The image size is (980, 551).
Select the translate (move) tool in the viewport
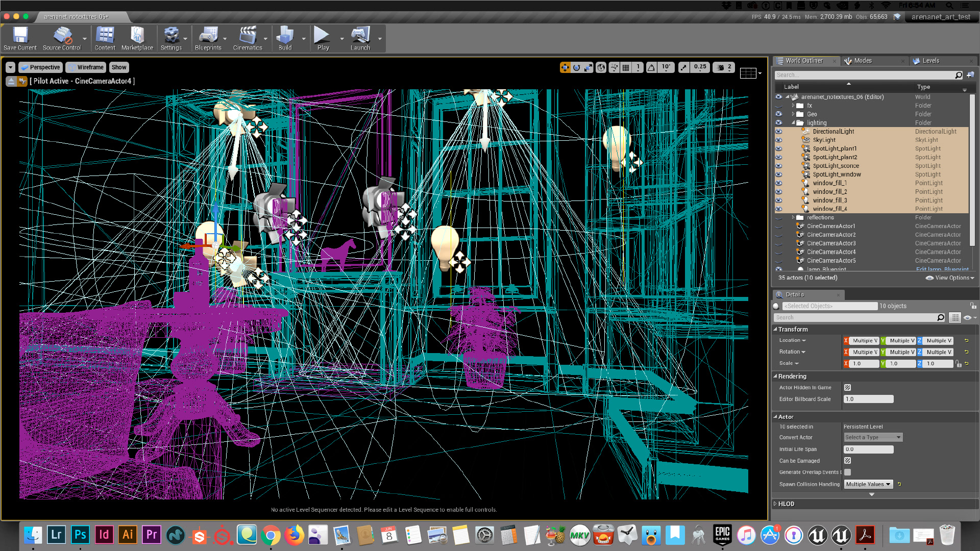pyautogui.click(x=565, y=67)
